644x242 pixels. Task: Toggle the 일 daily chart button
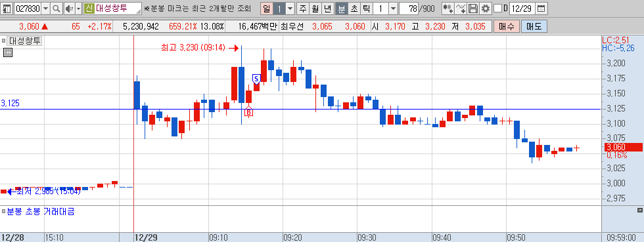(267, 9)
